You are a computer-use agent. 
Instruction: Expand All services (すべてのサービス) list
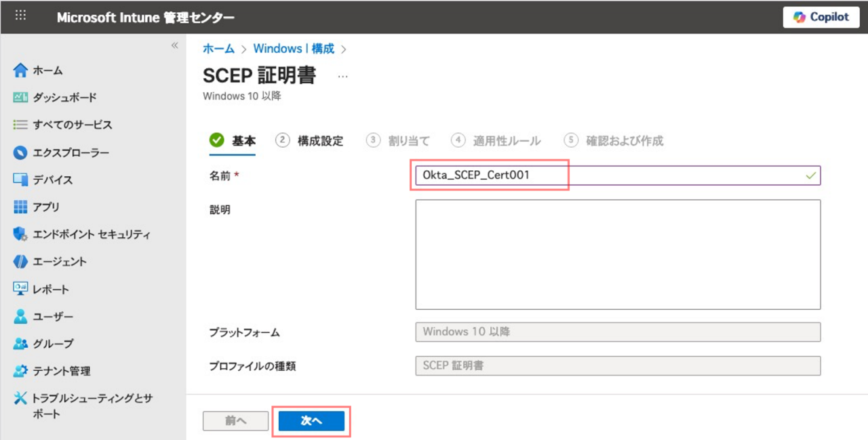click(21, 125)
